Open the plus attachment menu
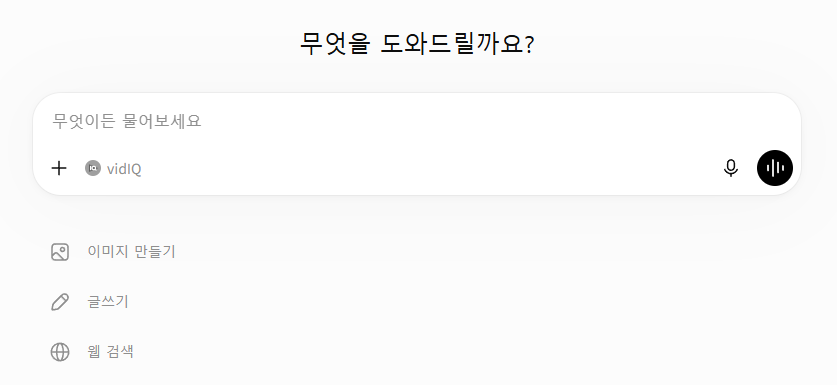The image size is (837, 385). pyautogui.click(x=59, y=168)
